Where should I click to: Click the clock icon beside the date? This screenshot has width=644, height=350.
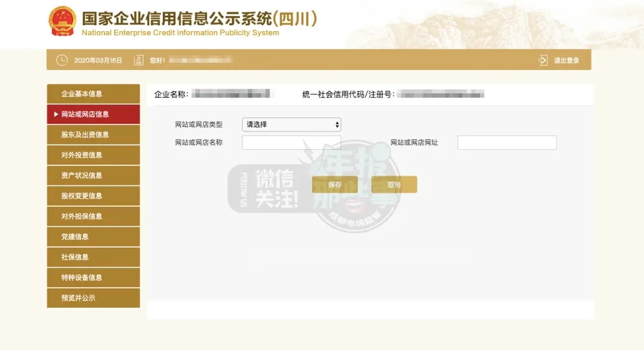click(62, 60)
